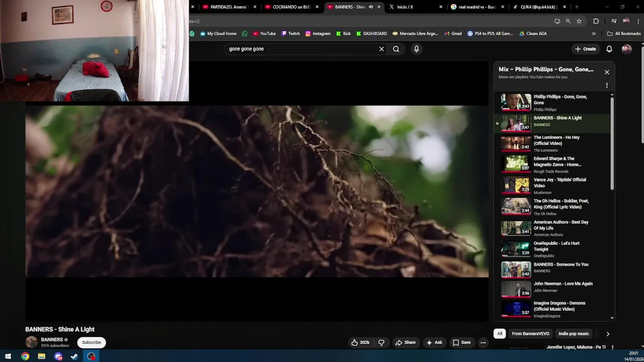Play Phillip Phillips - Gone, Gone, Gone
Viewport: 644px width, 362px height.
pyautogui.click(x=552, y=103)
